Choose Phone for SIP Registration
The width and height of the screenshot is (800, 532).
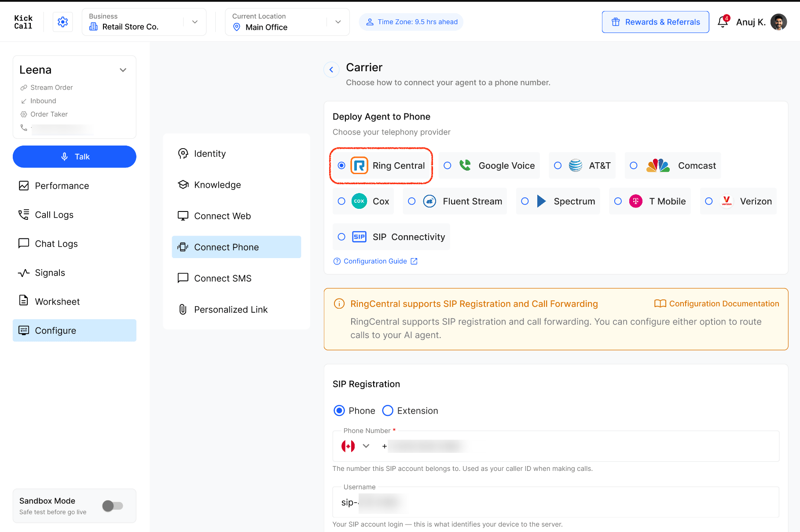339,411
